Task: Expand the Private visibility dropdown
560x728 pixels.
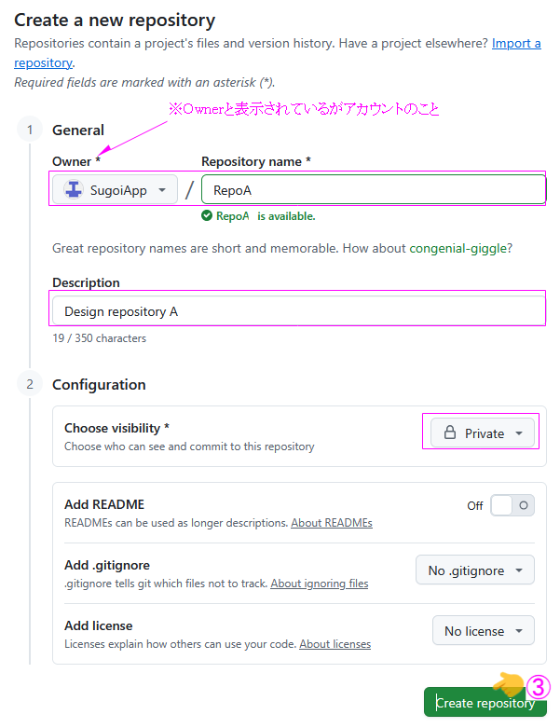Action: (x=483, y=433)
